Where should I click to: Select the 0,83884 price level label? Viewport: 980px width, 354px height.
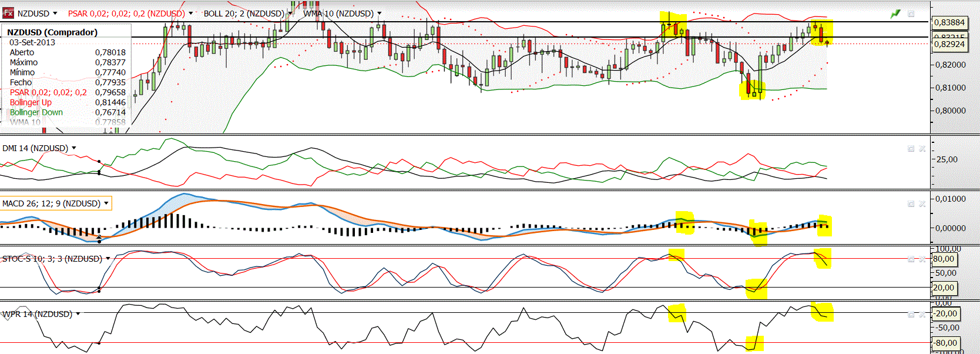pos(949,22)
